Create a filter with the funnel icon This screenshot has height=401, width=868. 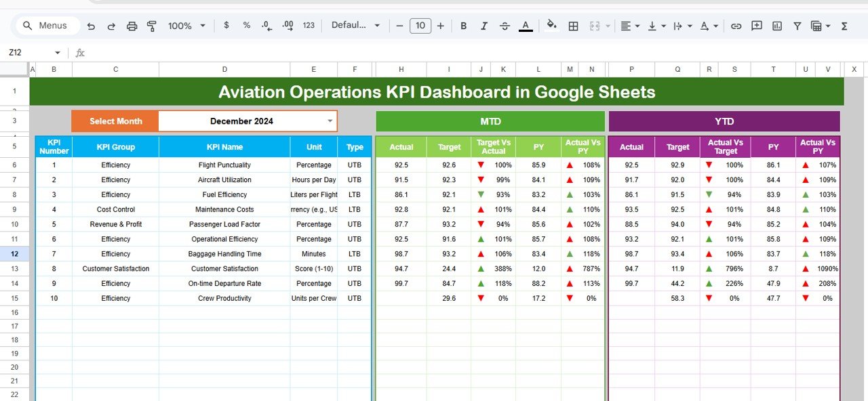pyautogui.click(x=797, y=25)
